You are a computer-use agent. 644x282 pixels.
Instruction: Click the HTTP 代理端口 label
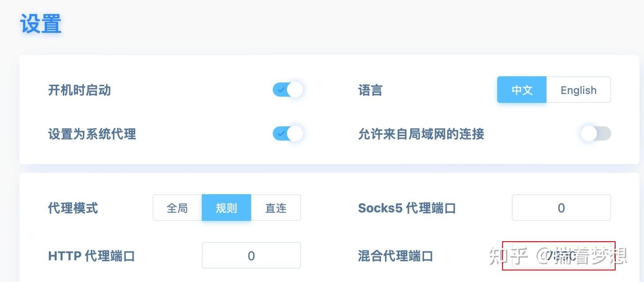(x=91, y=256)
